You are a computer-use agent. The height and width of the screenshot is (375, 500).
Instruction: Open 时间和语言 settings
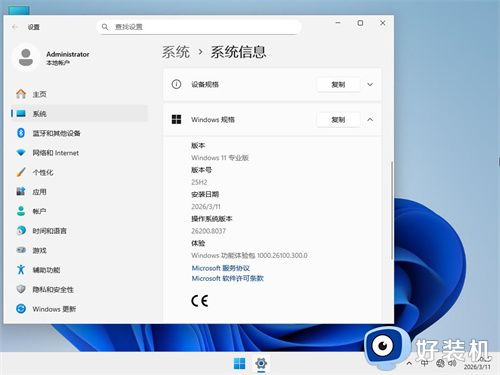pos(79,231)
